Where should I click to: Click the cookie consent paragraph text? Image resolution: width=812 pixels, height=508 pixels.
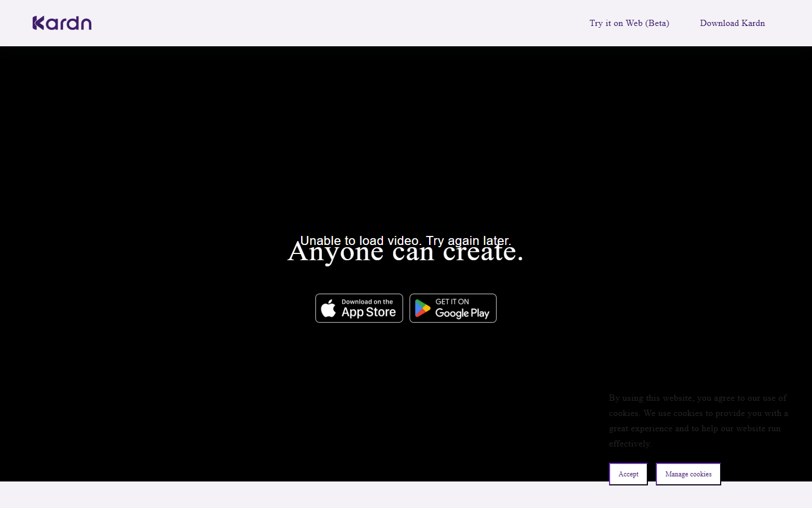[698, 421]
